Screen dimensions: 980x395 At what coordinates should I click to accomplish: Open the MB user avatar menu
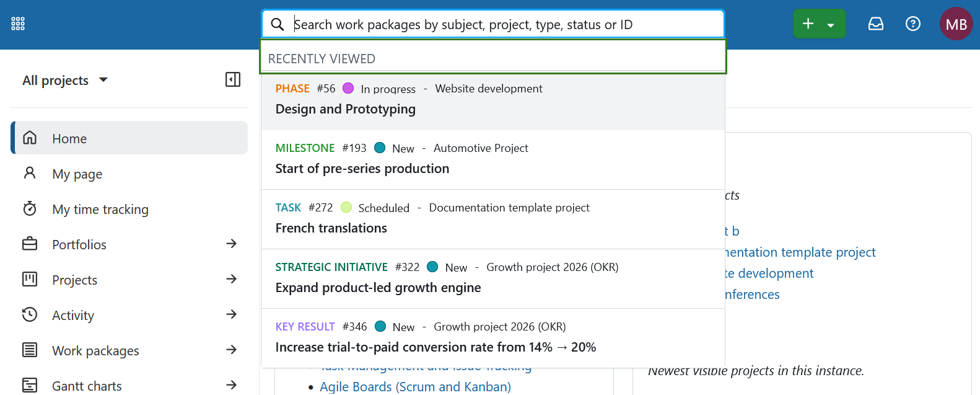(956, 24)
